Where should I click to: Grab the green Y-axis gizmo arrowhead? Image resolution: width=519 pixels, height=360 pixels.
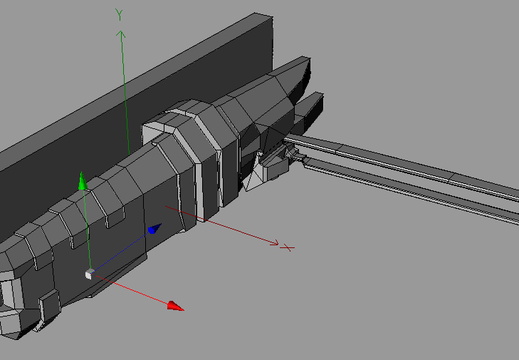[82, 181]
